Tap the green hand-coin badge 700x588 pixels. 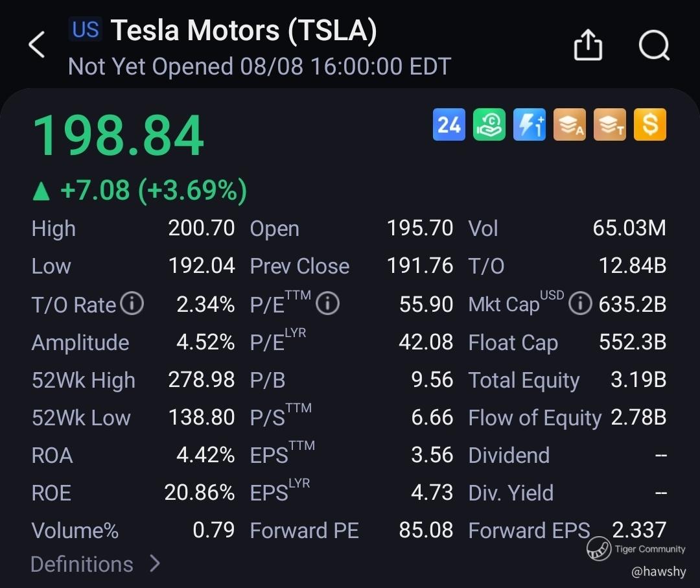(x=489, y=124)
